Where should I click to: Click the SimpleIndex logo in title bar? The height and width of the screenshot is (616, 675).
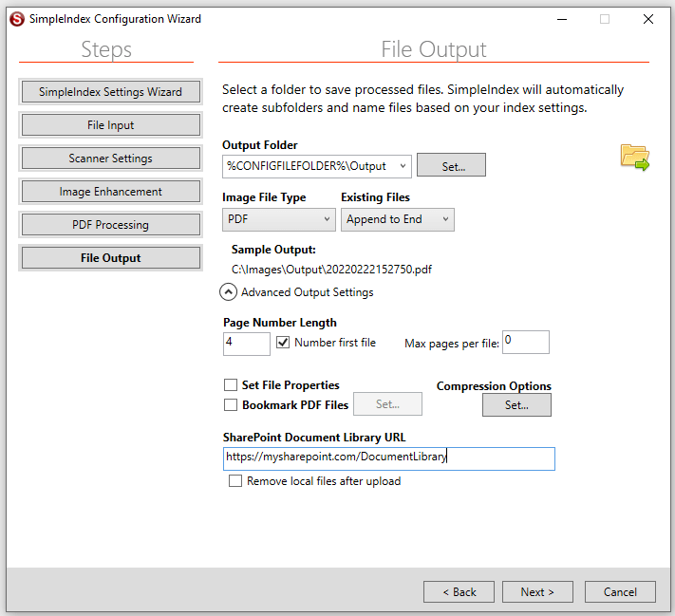17,19
